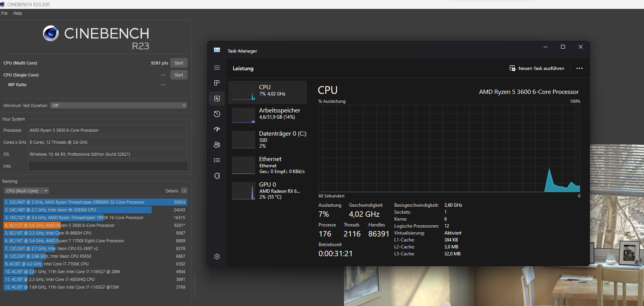Open CPU (Multi Core) ranking dropdown
This screenshot has height=306, width=644.
click(27, 191)
